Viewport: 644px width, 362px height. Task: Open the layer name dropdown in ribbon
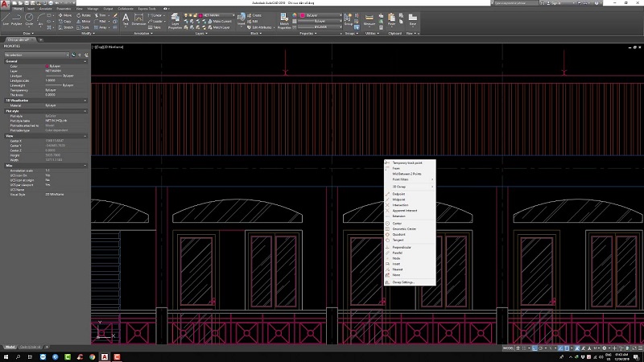(212, 14)
